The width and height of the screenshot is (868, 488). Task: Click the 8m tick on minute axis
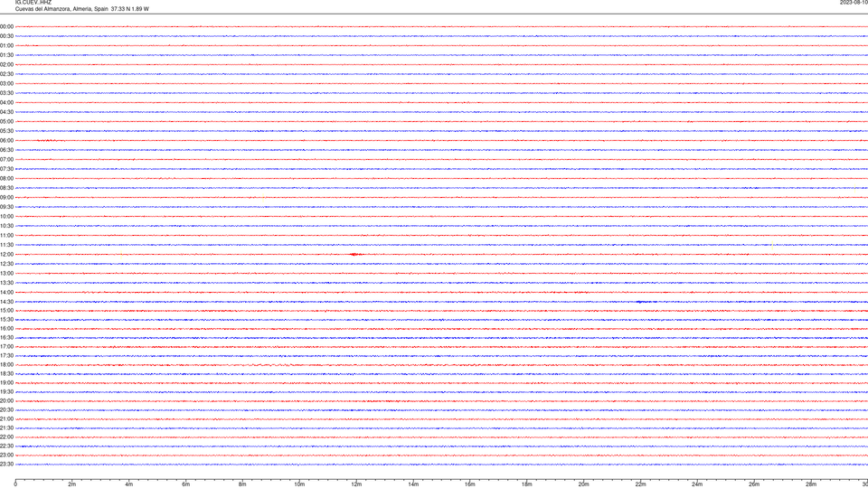point(242,484)
